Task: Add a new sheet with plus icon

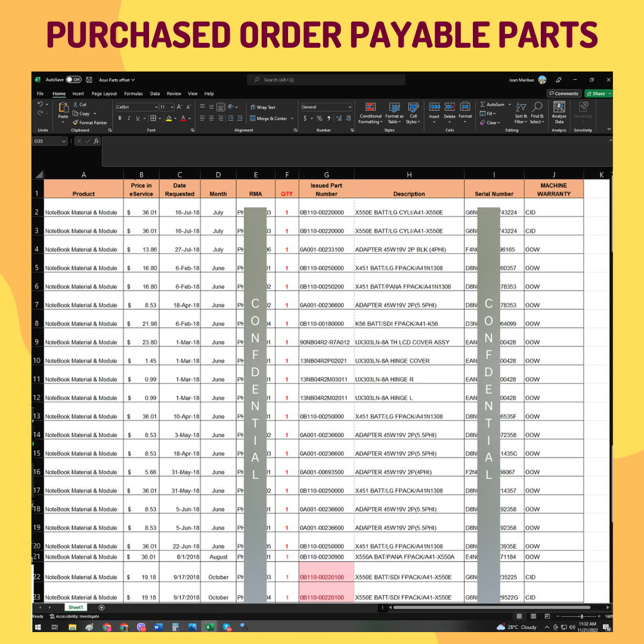Action: click(102, 608)
